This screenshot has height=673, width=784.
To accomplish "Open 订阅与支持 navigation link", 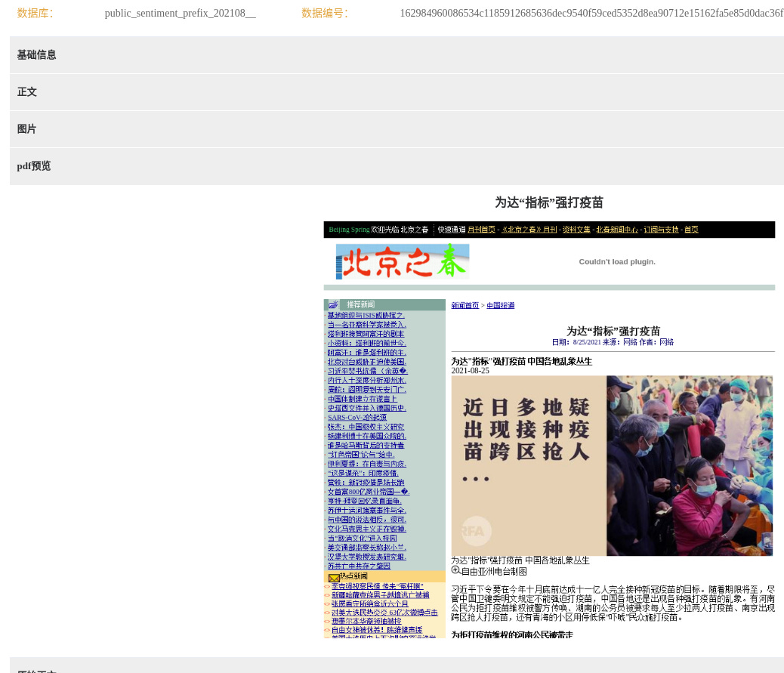I will pos(661,230).
